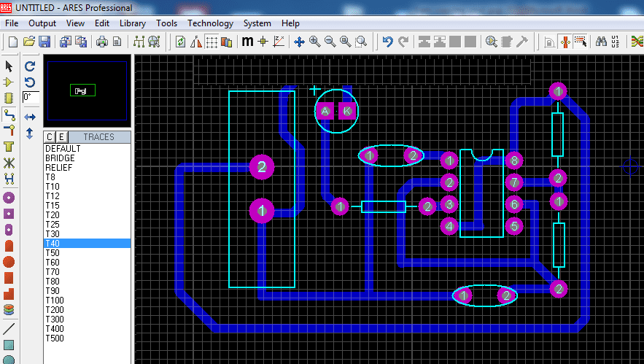Click the board overview thumbnail
644x364 pixels.
(87, 90)
